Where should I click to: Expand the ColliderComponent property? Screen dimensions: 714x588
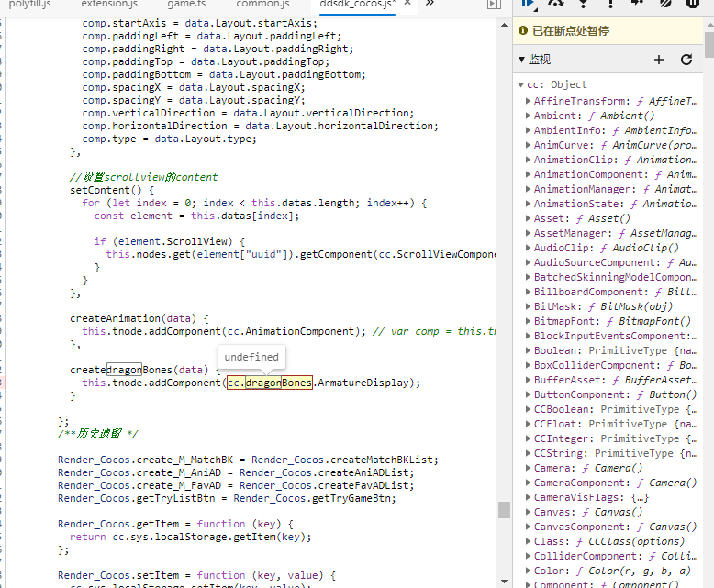[x=528, y=556]
